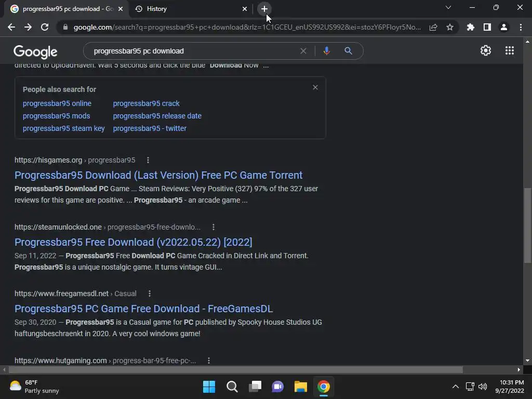Switch to the History tab
532x399 pixels.
point(190,9)
